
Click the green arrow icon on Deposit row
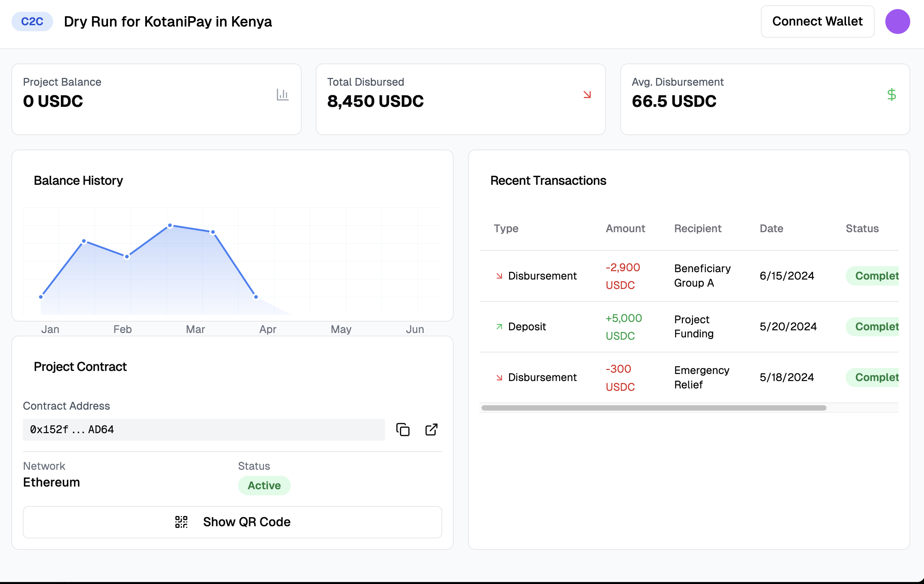point(499,327)
